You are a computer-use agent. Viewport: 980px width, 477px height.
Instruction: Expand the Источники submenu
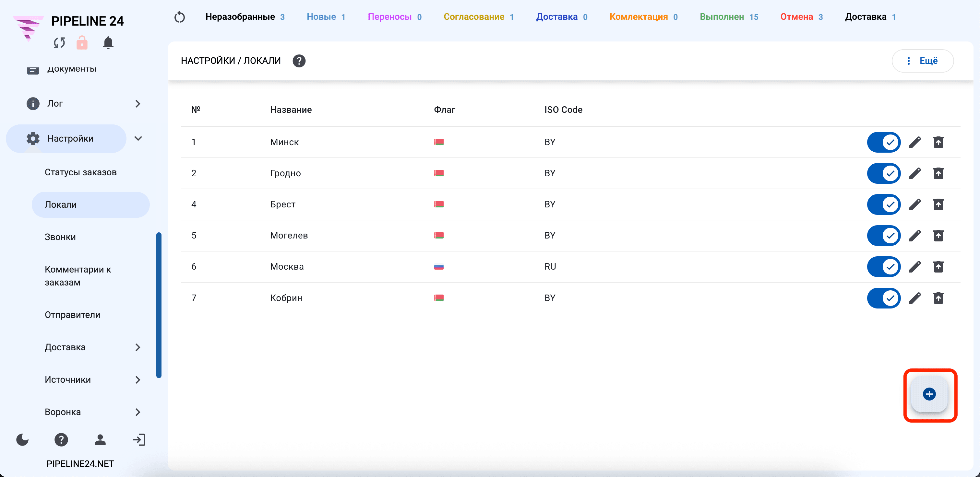click(138, 380)
